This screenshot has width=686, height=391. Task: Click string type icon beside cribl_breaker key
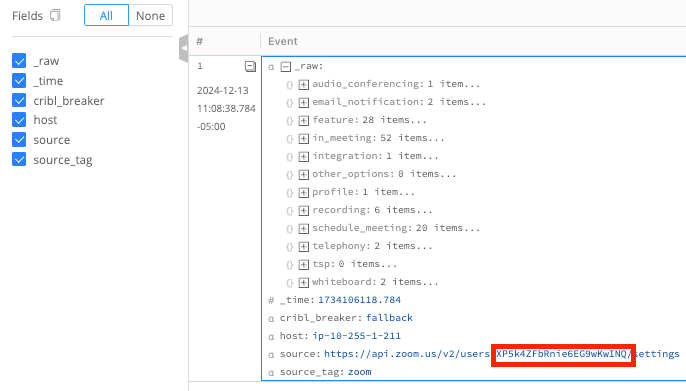[x=271, y=319]
